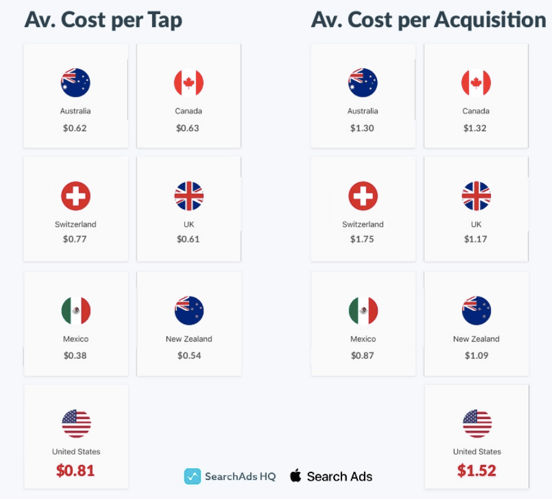Click the UK flag under Cost per Acquisition
The width and height of the screenshot is (552, 499).
click(476, 196)
